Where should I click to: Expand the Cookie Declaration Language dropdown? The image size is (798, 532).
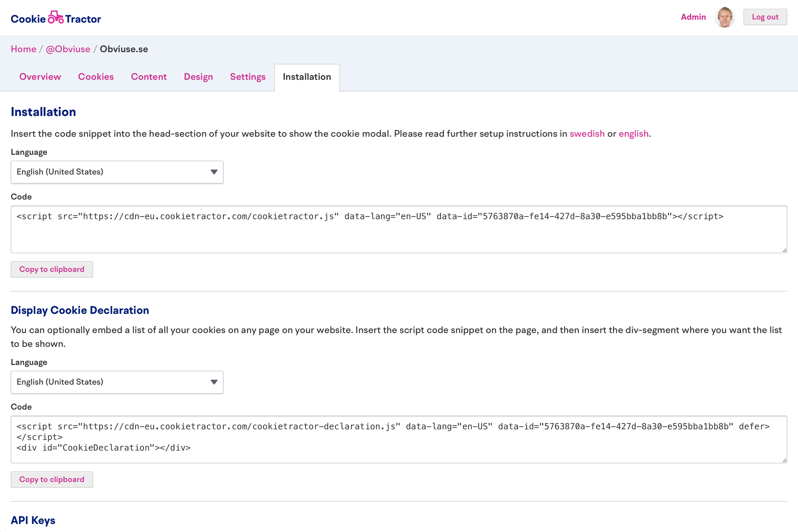pos(117,382)
